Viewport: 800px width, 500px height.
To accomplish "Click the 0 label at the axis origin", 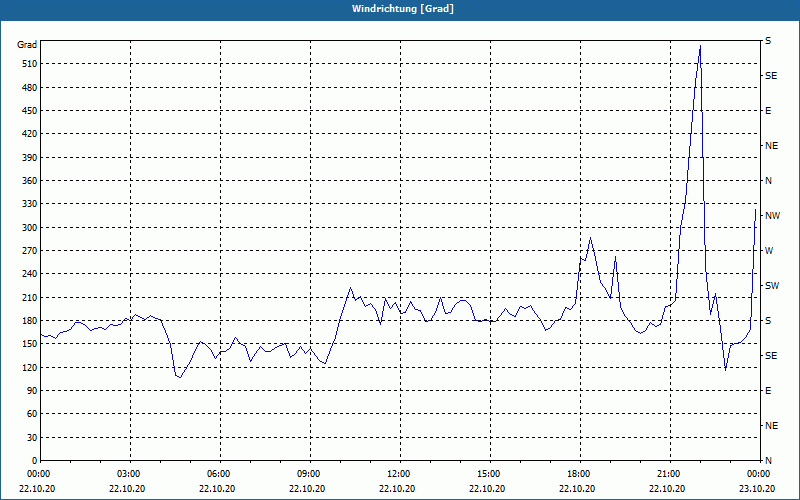I will coord(34,461).
